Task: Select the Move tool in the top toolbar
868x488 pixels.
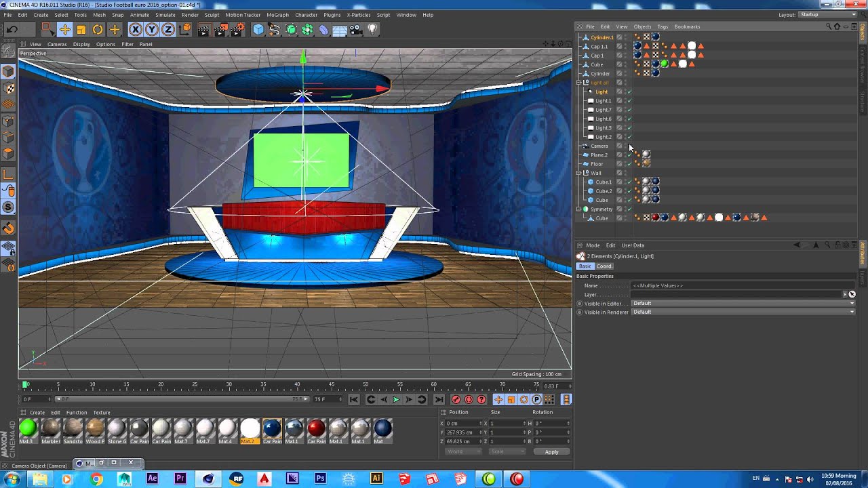Action: click(x=65, y=29)
